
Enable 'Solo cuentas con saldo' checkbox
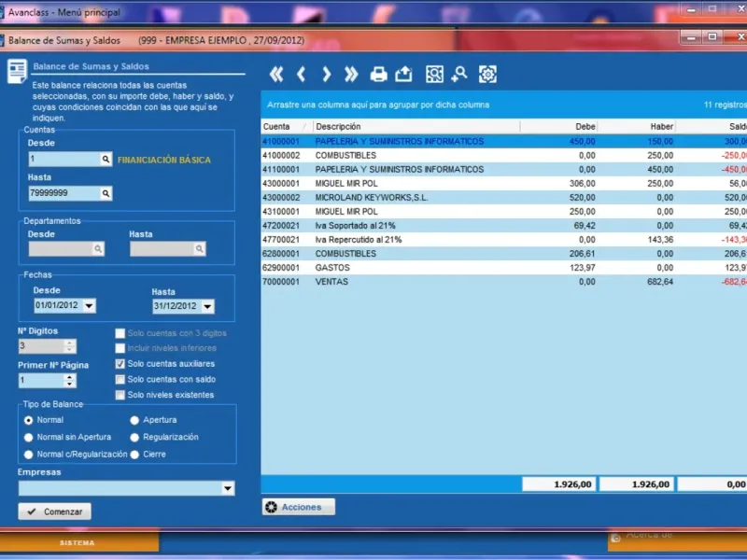click(x=120, y=379)
